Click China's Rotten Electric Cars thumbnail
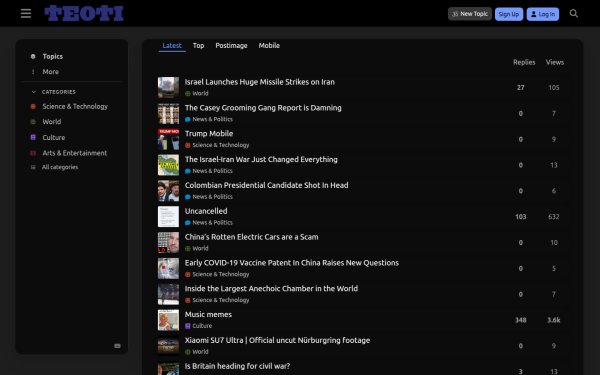Image resolution: width=600 pixels, height=375 pixels. 168,243
